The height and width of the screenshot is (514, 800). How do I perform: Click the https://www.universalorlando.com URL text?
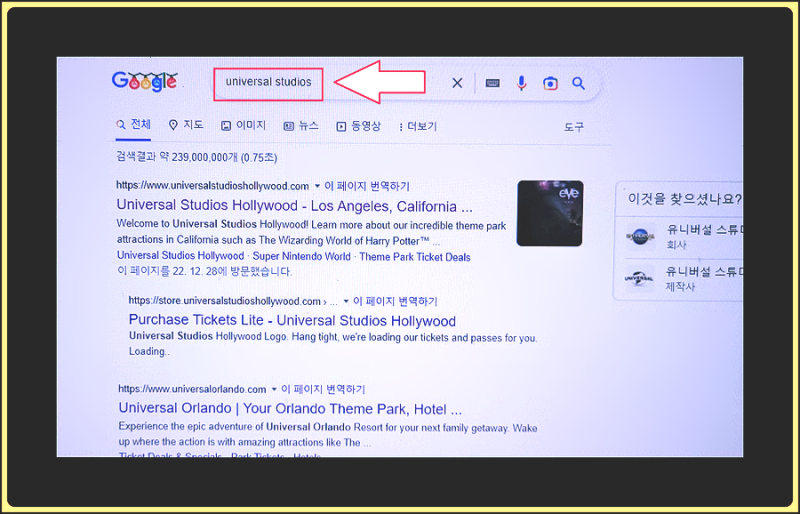tap(192, 389)
